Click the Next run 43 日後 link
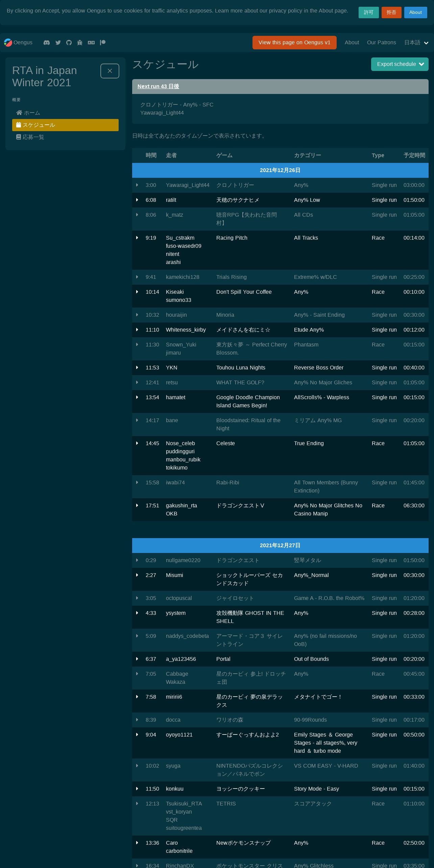The height and width of the screenshot is (868, 434). click(x=158, y=87)
